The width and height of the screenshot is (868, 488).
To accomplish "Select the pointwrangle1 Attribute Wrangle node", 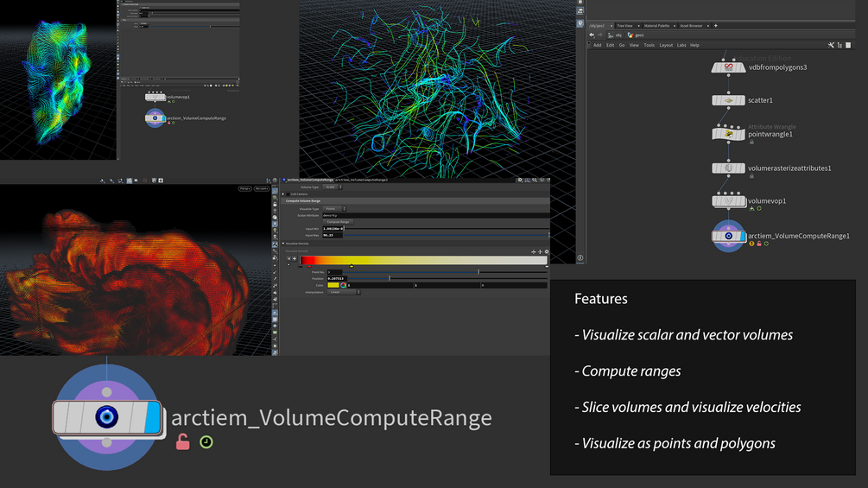I will coord(728,134).
